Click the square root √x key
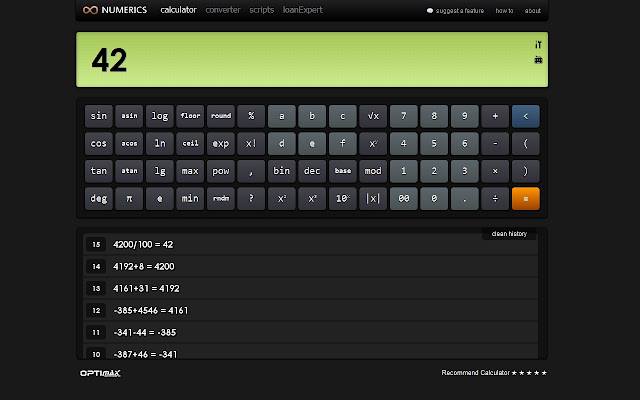Screen dimensions: 640x400 tap(373, 116)
